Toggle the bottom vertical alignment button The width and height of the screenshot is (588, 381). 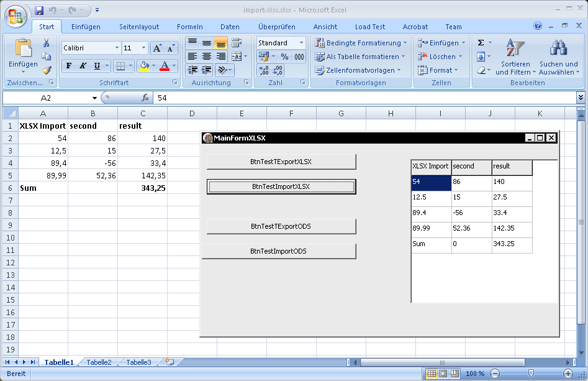[220, 43]
